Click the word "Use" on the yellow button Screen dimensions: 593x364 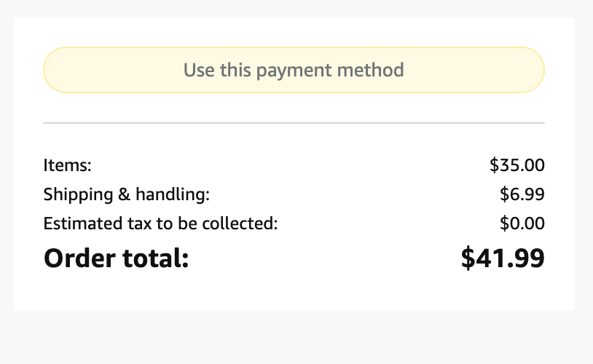coord(197,70)
